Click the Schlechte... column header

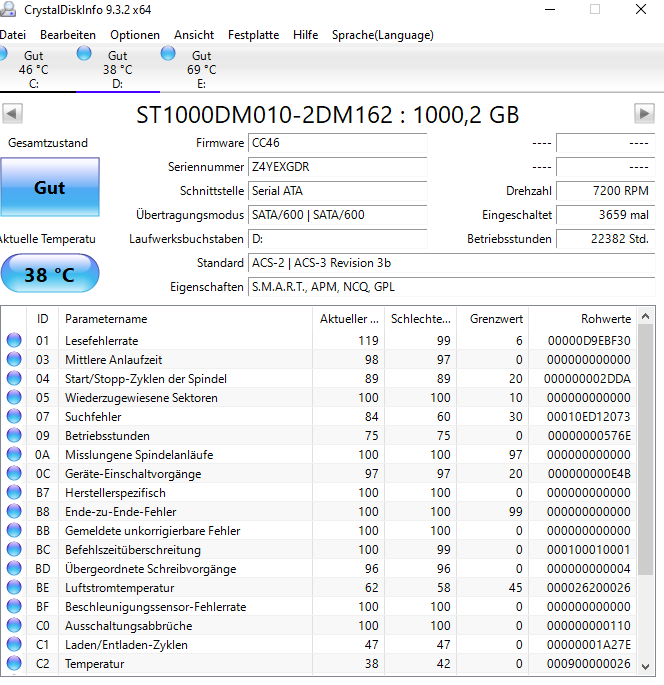(421, 319)
